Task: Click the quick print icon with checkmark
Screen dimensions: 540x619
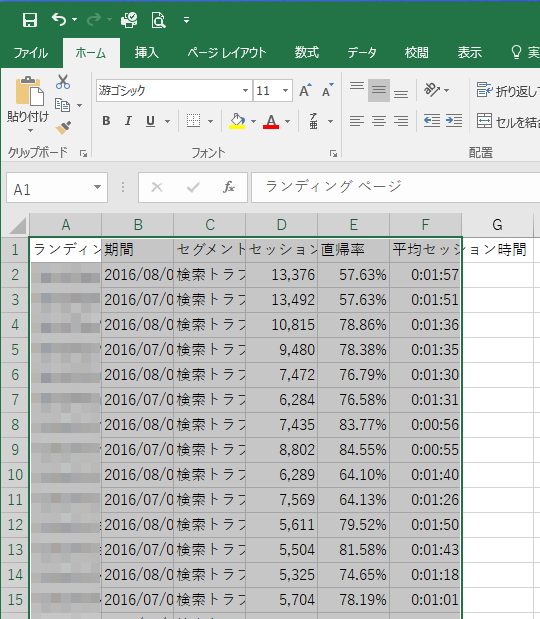Action: tap(129, 20)
